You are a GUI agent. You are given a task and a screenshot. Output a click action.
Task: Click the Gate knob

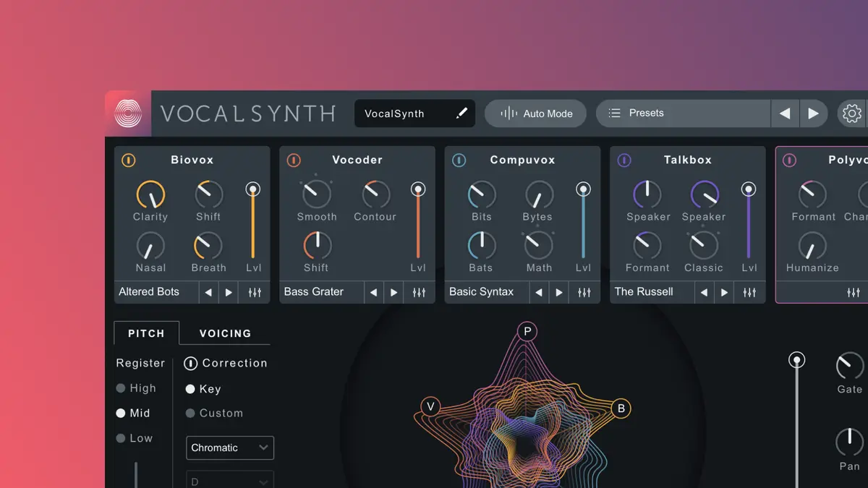[850, 367]
